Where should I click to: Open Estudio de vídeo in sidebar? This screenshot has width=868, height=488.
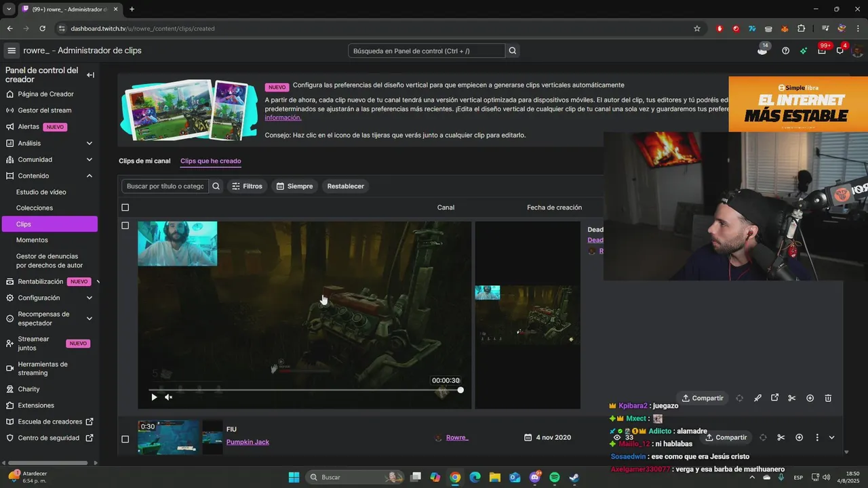[41, 192]
